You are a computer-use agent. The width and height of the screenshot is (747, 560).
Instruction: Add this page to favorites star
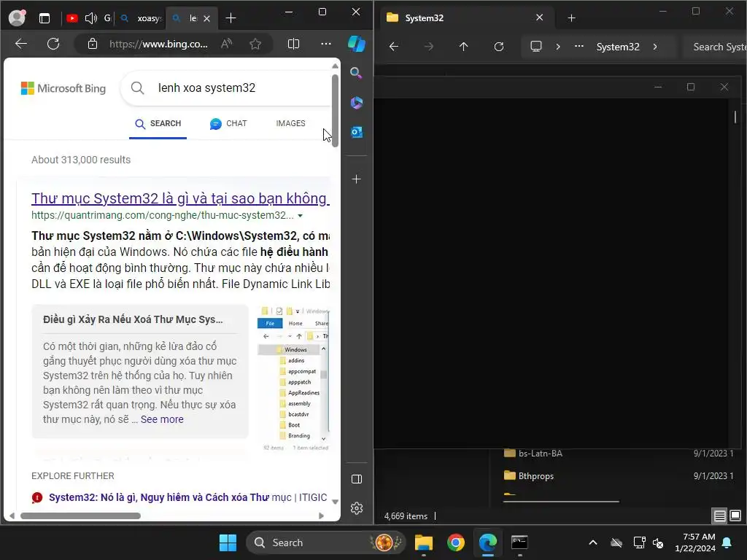click(255, 44)
